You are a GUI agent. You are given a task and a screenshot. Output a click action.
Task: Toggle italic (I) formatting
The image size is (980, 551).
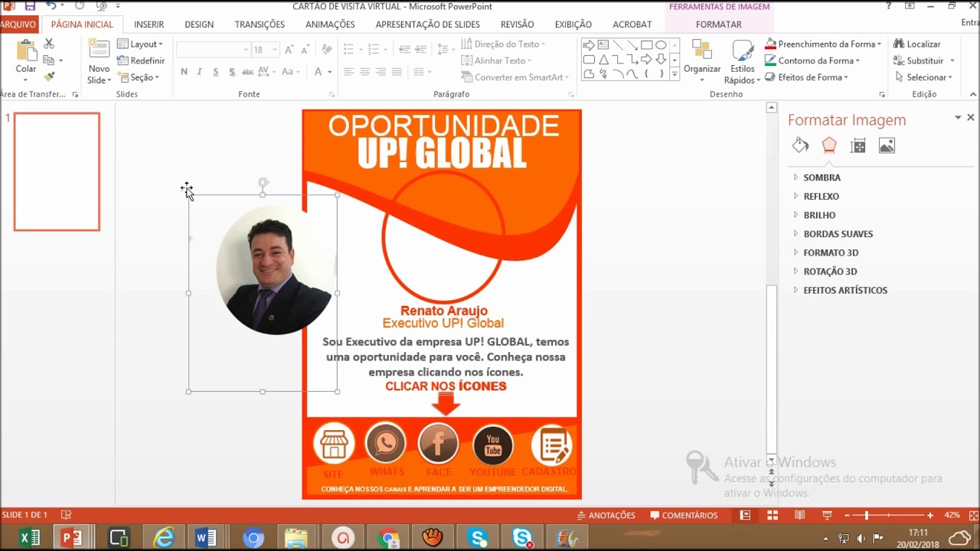pyautogui.click(x=200, y=72)
